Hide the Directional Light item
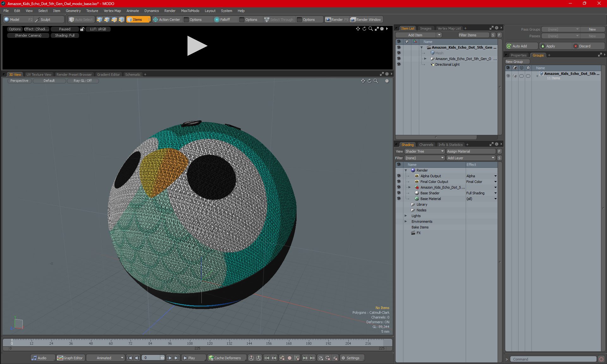The width and height of the screenshot is (607, 364). tap(399, 64)
